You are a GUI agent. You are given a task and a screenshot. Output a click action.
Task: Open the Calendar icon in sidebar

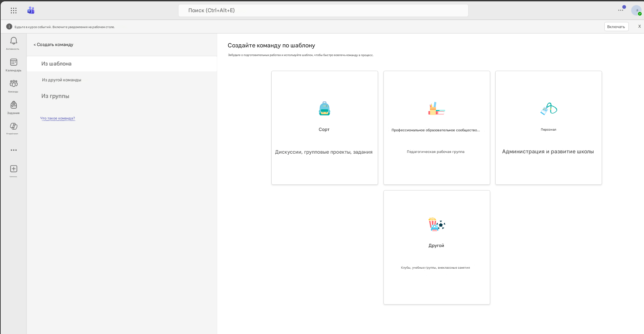14,62
